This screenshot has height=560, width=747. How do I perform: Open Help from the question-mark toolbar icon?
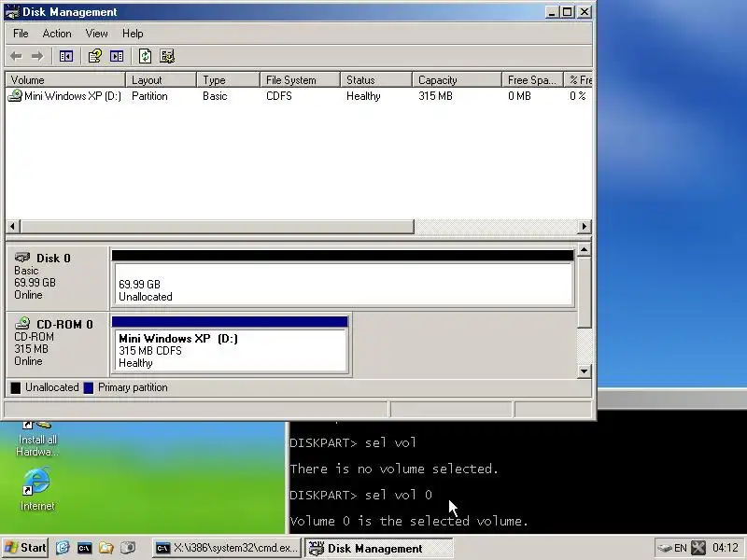click(95, 56)
